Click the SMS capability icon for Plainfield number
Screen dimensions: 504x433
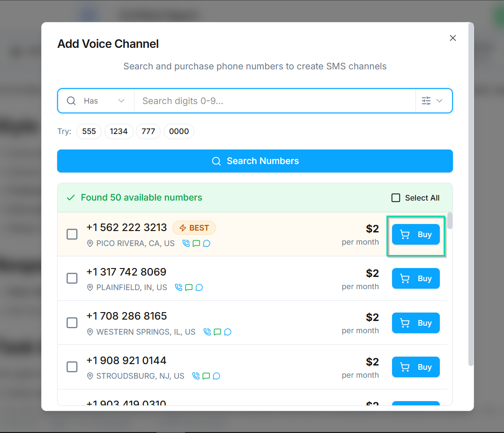[x=189, y=287]
